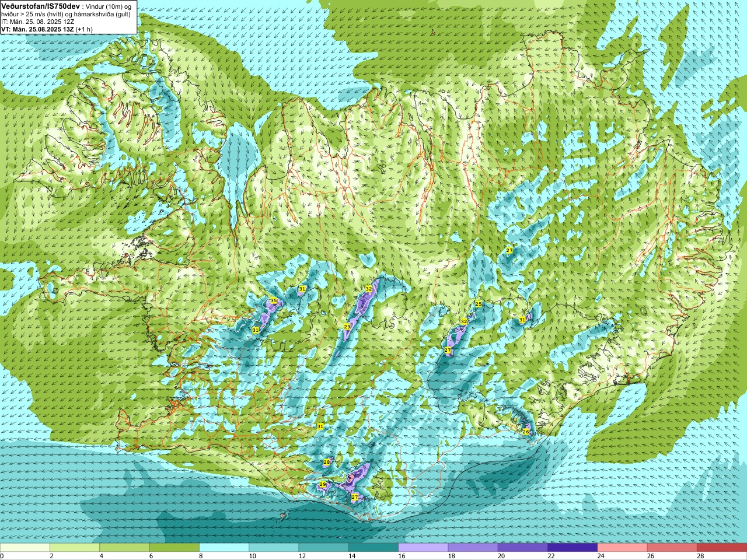747x560 pixels.
Task: Pick the medium green 4–6 m/s legend swatch
Action: pos(124,548)
